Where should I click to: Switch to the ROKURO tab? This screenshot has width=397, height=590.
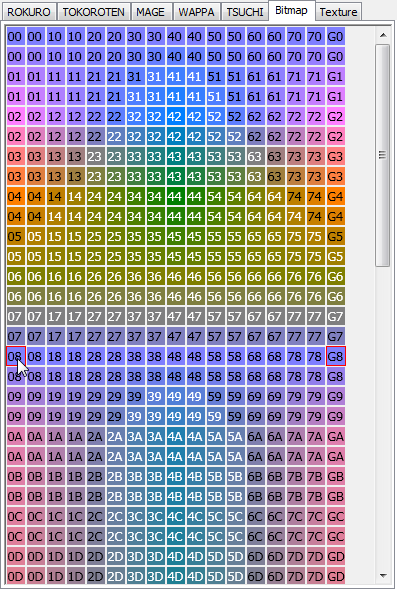click(29, 12)
